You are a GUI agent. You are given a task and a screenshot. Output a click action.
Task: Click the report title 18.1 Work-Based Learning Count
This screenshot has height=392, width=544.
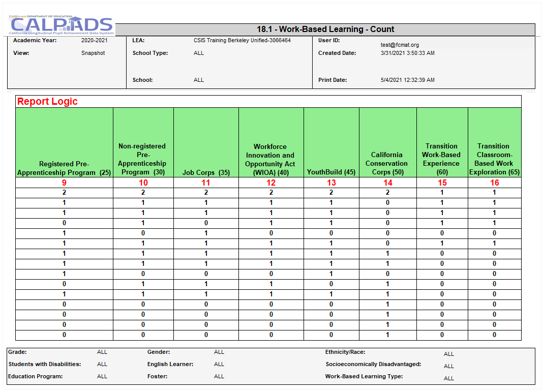[325, 29]
